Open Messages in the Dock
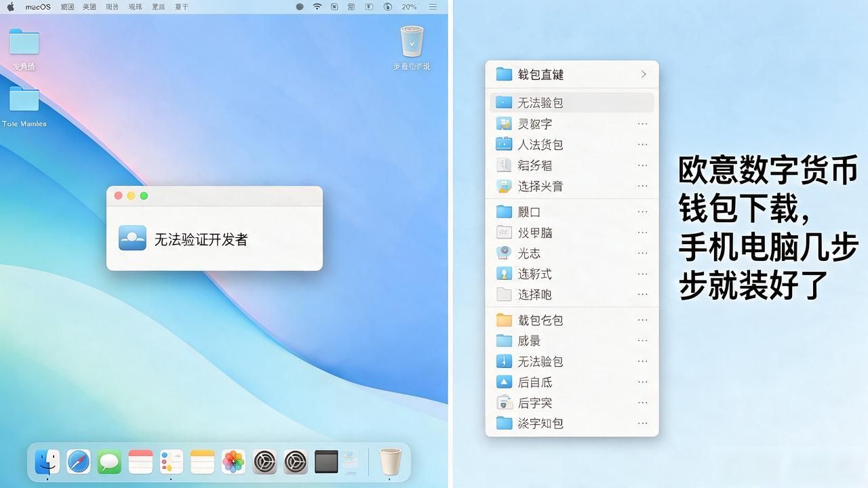 pyautogui.click(x=109, y=462)
